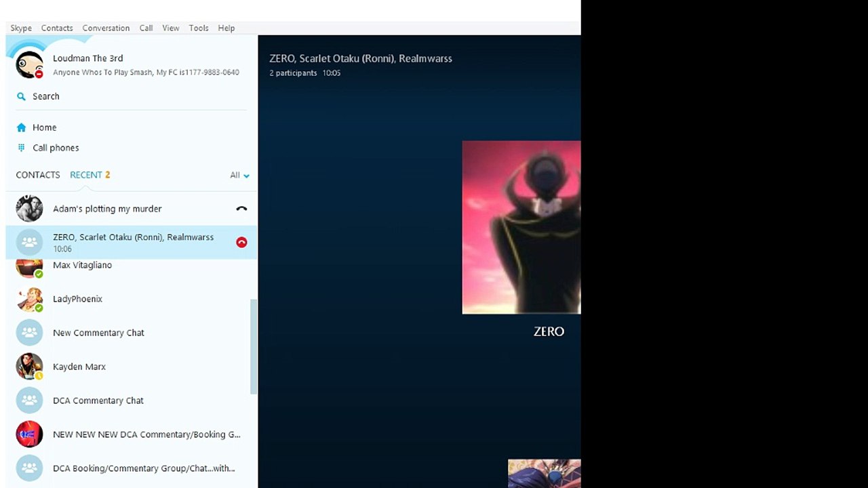The height and width of the screenshot is (488, 868).
Task: Click the 2 participants label
Action: 293,73
